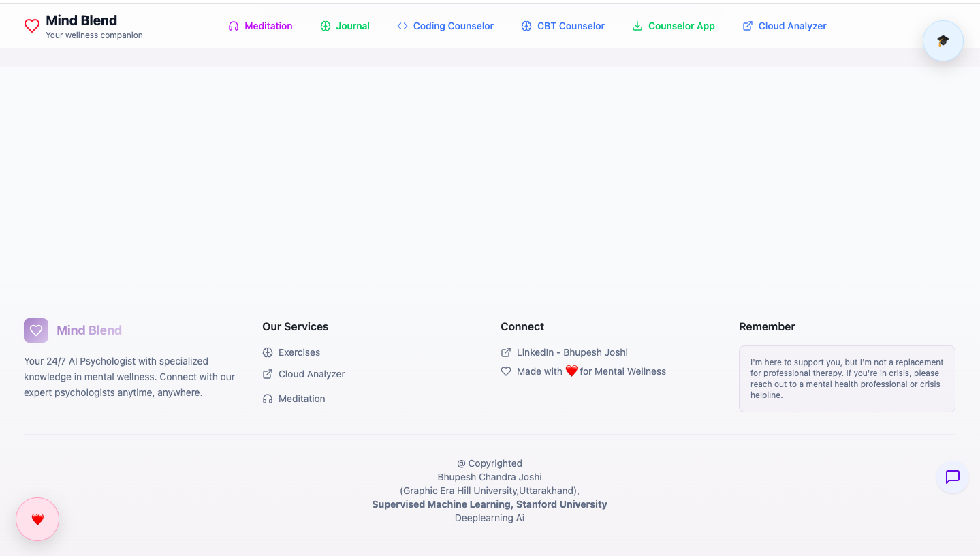The width and height of the screenshot is (980, 556).
Task: Click the headphones icon beside footer Meditation
Action: pos(268,399)
